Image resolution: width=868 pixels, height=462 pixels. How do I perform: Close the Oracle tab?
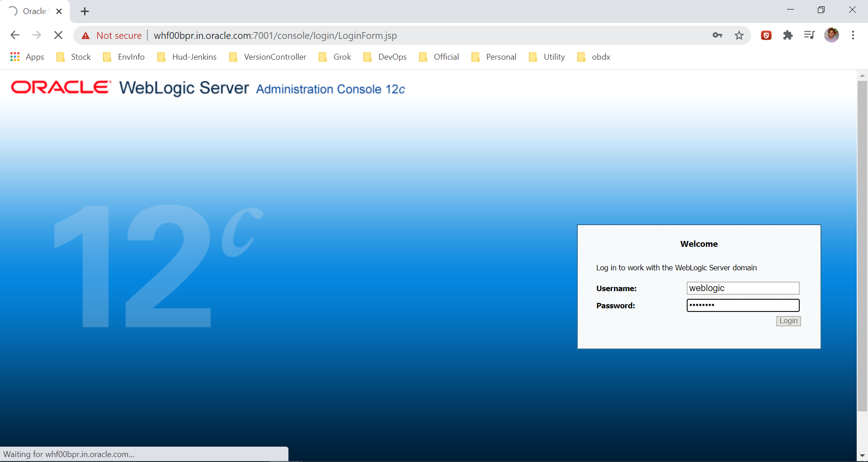tap(59, 11)
